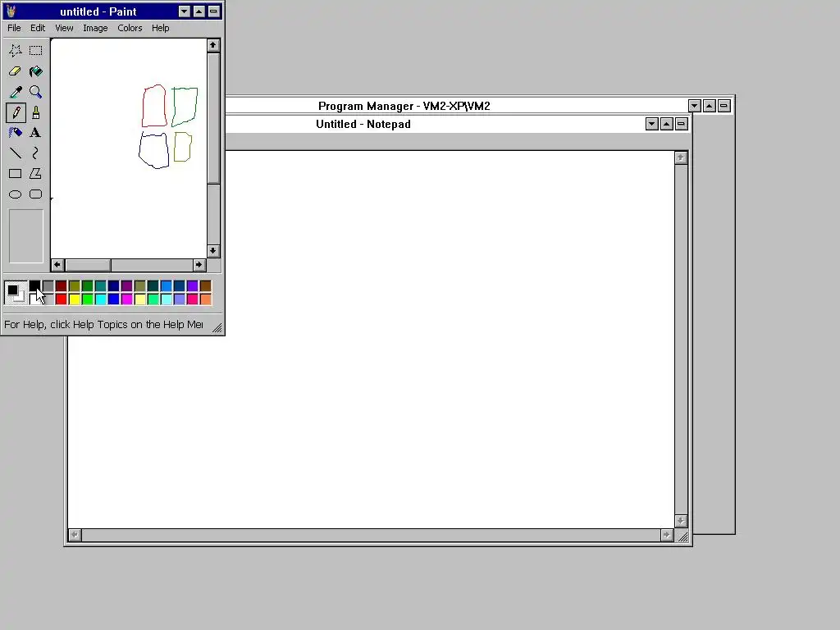Choose the Rounded Rectangle tool

(x=36, y=194)
